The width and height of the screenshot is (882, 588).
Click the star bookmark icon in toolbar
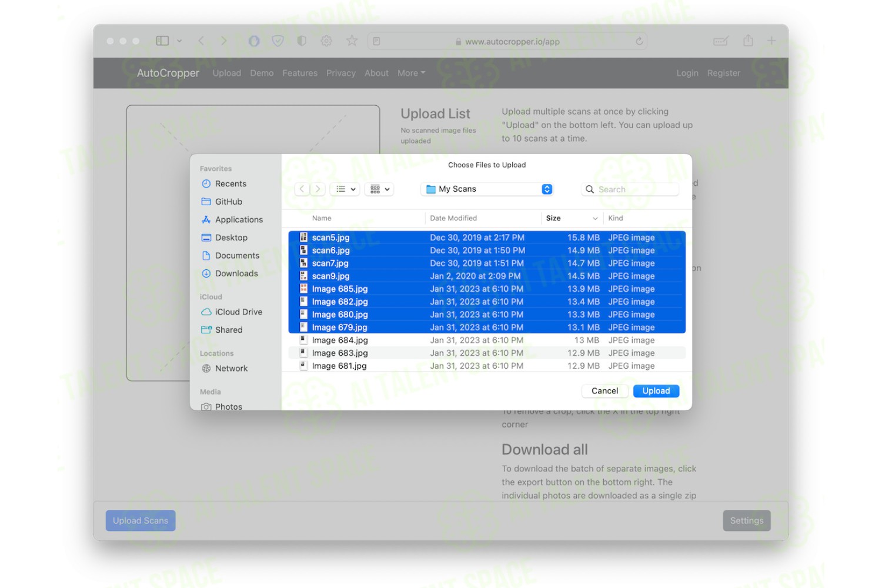tap(352, 41)
